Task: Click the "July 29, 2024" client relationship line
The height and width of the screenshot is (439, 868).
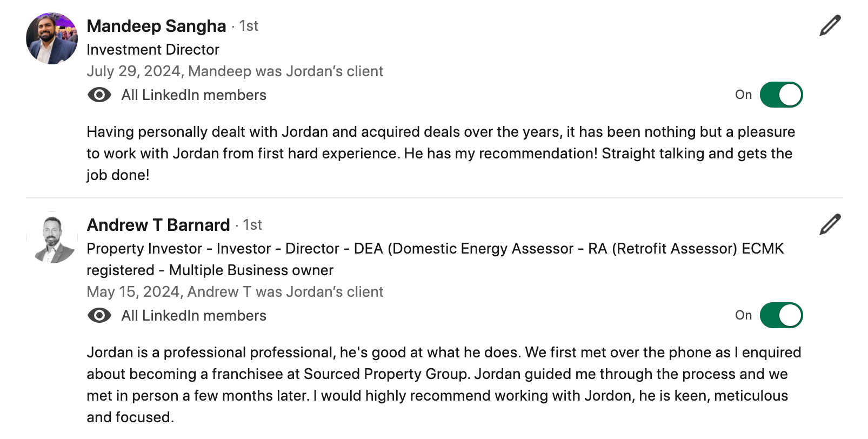Action: (x=235, y=71)
